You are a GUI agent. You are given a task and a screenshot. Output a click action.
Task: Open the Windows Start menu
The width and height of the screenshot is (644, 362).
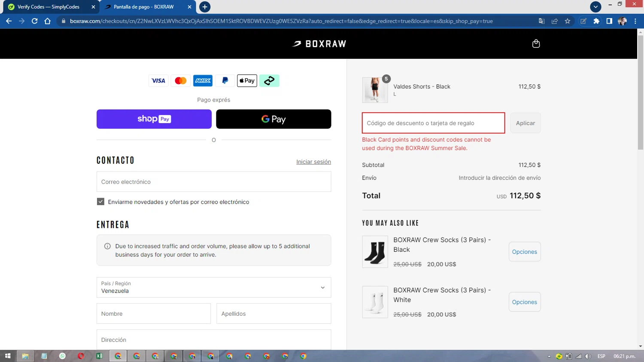(x=8, y=356)
